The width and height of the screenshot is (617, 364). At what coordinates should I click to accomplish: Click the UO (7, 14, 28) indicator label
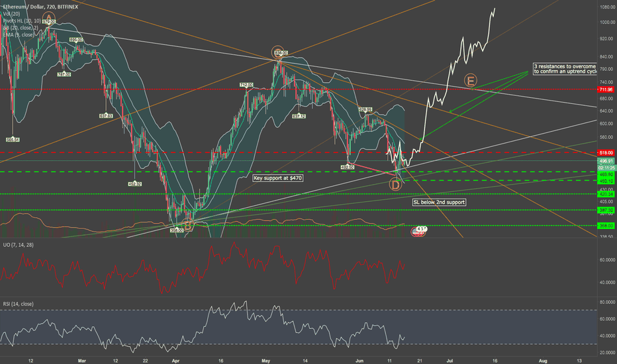tap(18, 245)
